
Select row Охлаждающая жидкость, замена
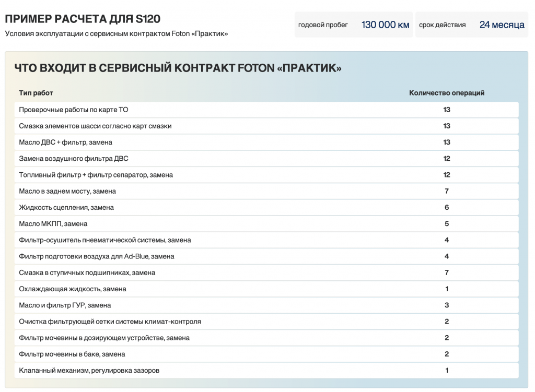266,289
